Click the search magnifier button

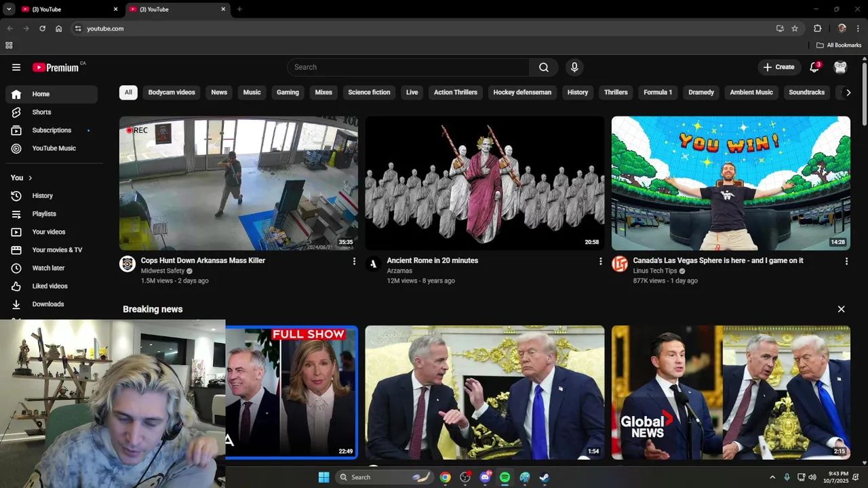544,67
